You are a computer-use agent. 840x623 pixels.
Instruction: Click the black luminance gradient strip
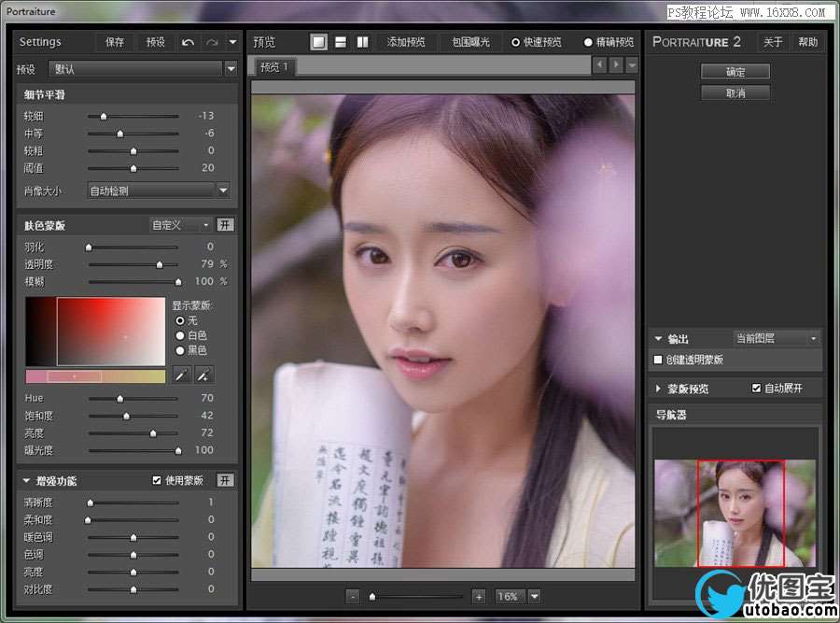(41, 332)
